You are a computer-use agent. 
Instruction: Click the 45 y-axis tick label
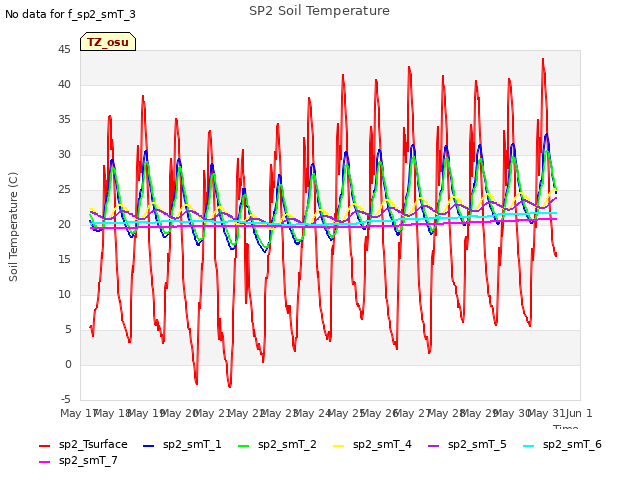coord(64,50)
